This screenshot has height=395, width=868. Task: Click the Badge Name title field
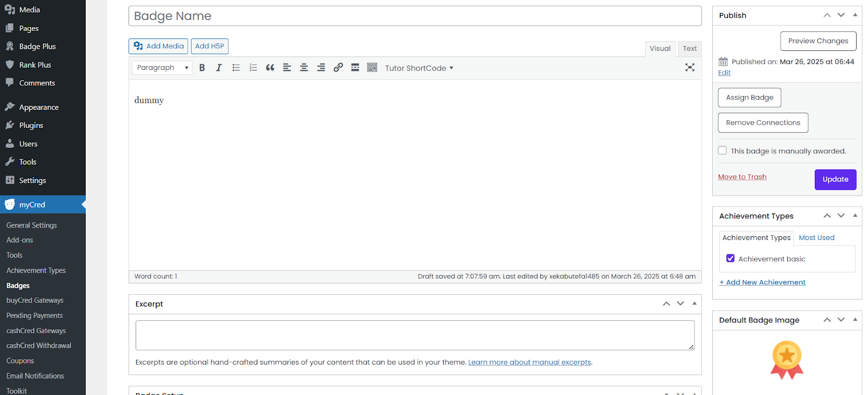click(x=414, y=16)
